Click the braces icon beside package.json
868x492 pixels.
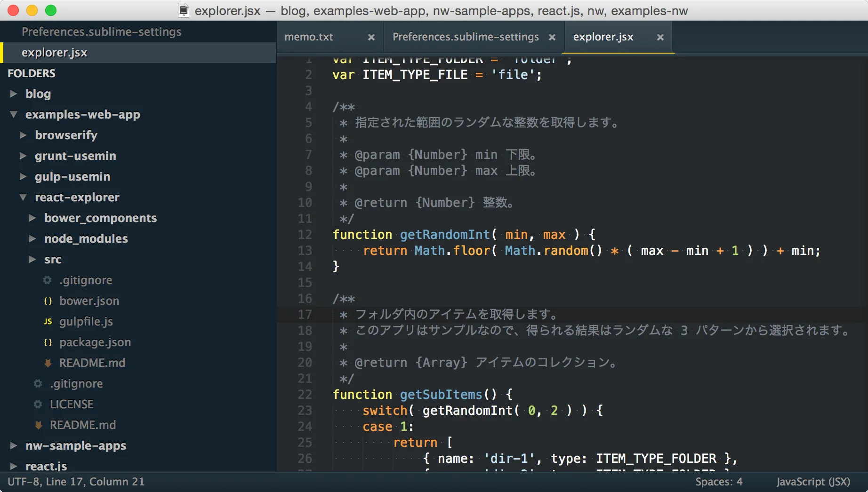tap(47, 342)
